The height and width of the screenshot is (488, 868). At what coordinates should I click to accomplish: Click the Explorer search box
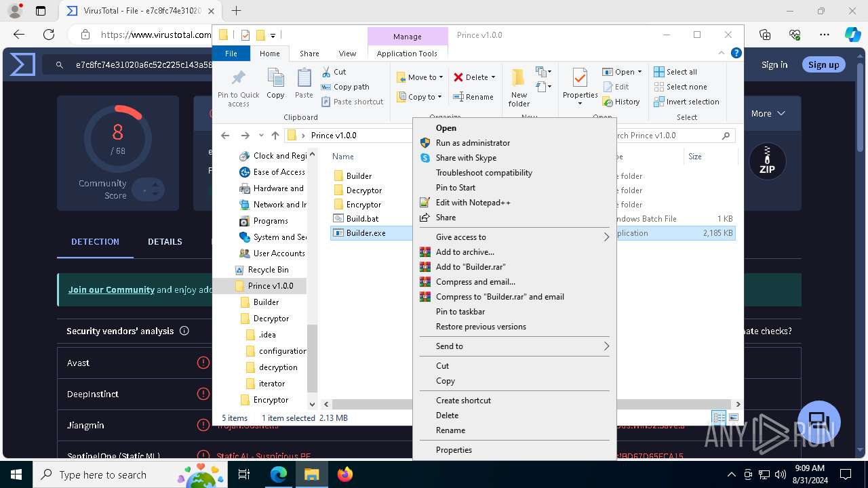coord(673,136)
